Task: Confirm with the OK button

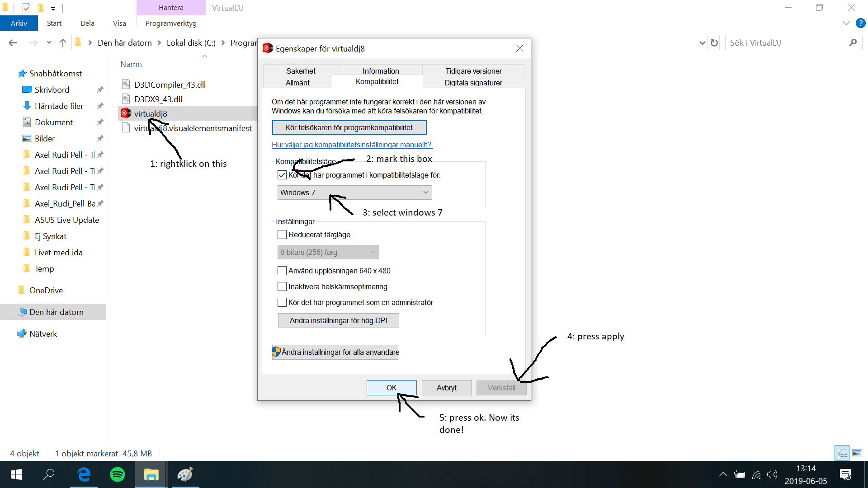Action: 392,388
